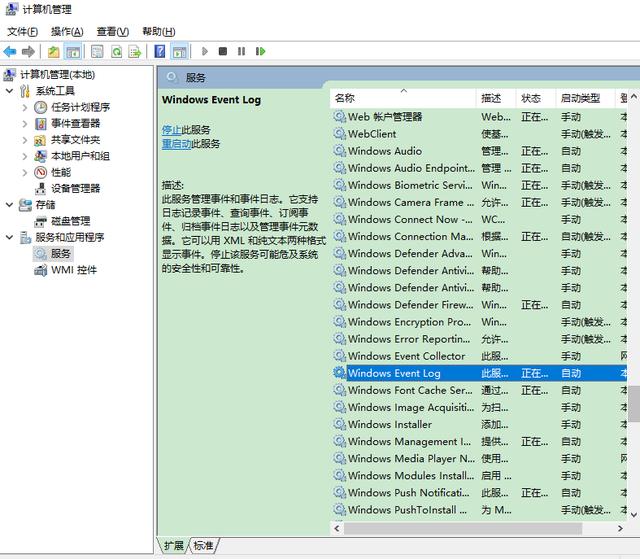
Task: Click the Forward arrow toolbar icon
Action: 28,51
